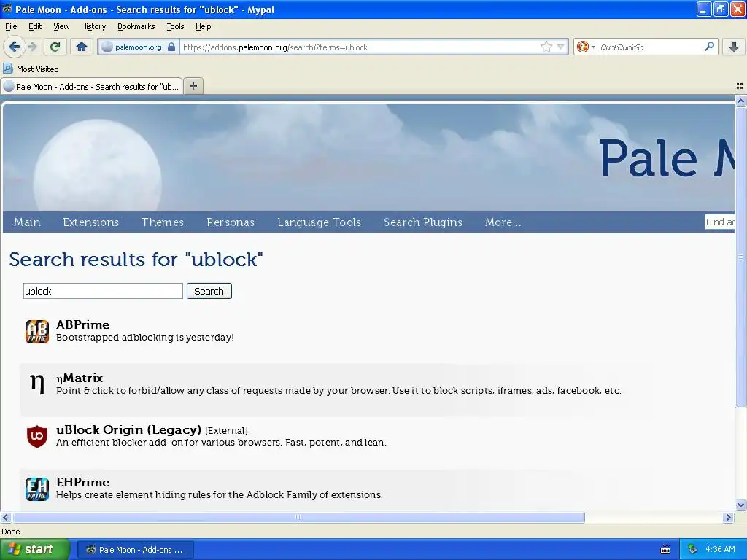
Task: Click the vertical scrollbar down arrow
Action: 740,506
